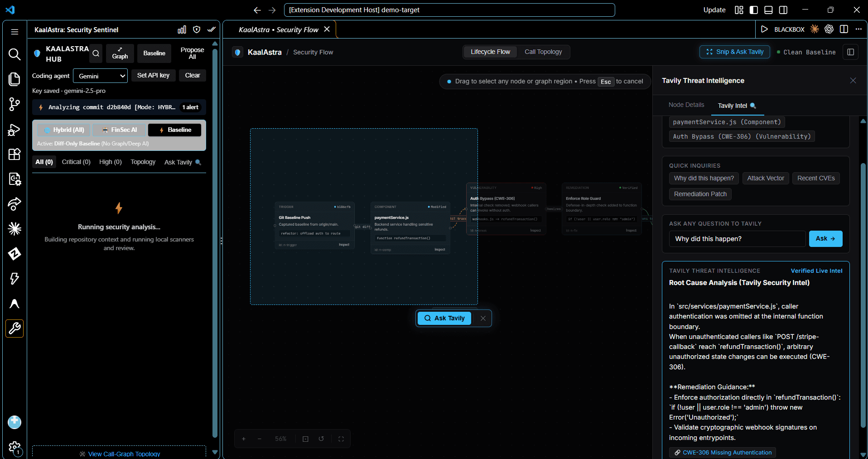Click the fit view icon in zoom toolbar
The image size is (868, 459).
[305, 439]
